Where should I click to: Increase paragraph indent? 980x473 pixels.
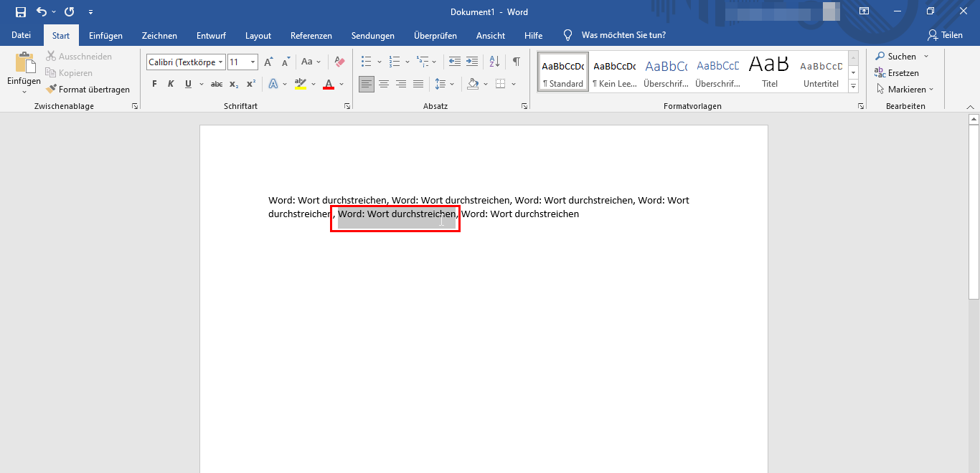pyautogui.click(x=471, y=62)
